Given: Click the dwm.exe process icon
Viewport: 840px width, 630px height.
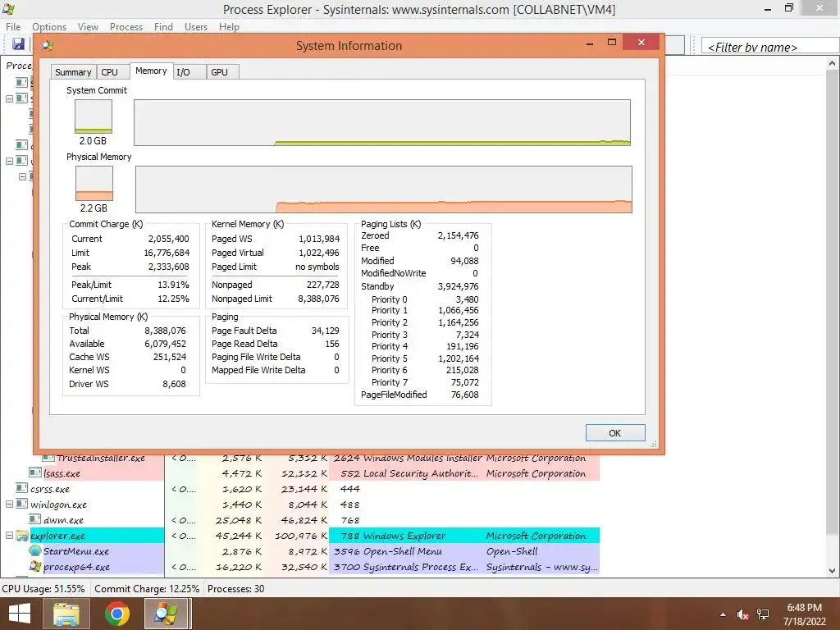Looking at the screenshot, I should tap(35, 519).
